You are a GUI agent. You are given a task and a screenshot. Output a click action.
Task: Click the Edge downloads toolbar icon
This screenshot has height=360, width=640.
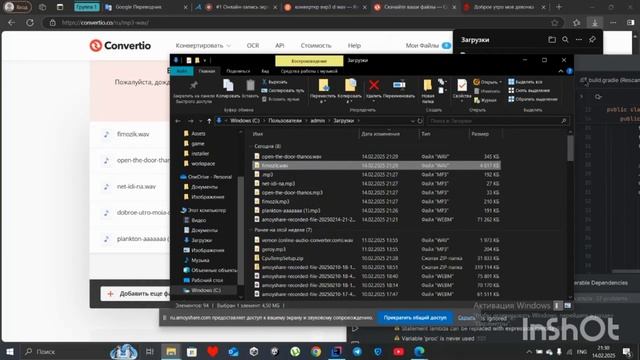(595, 23)
